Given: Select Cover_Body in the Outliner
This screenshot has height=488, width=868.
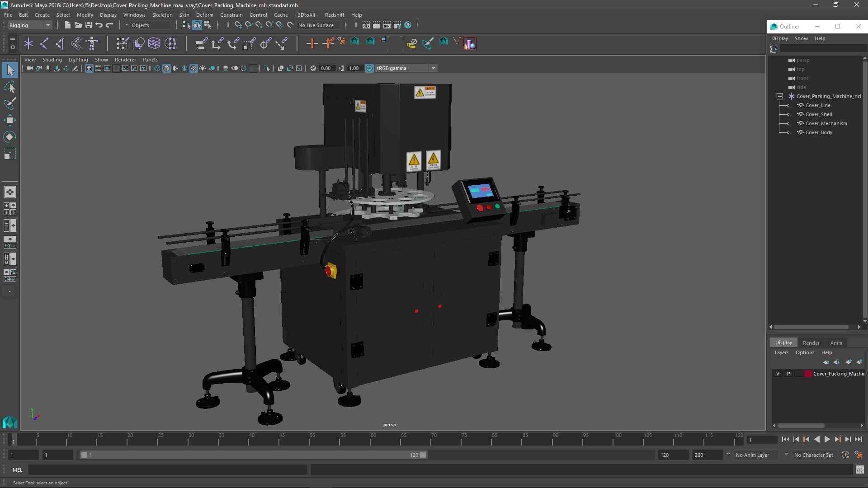Looking at the screenshot, I should click(819, 132).
